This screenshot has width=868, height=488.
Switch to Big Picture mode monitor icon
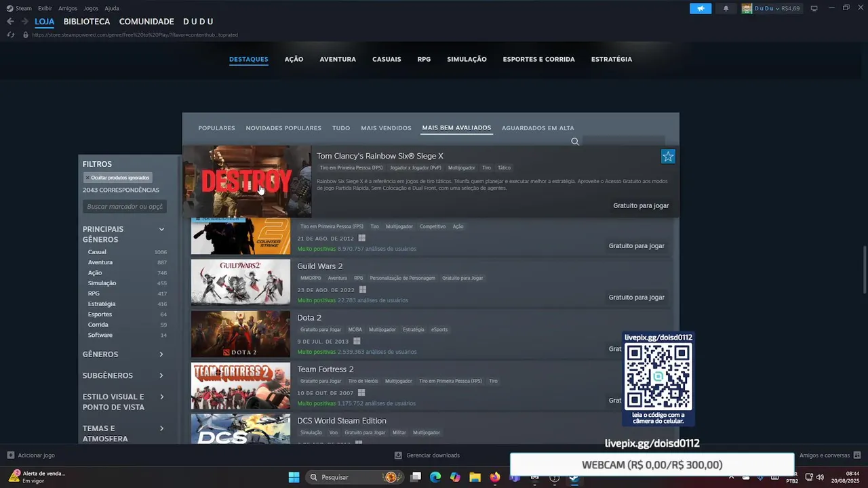point(814,8)
